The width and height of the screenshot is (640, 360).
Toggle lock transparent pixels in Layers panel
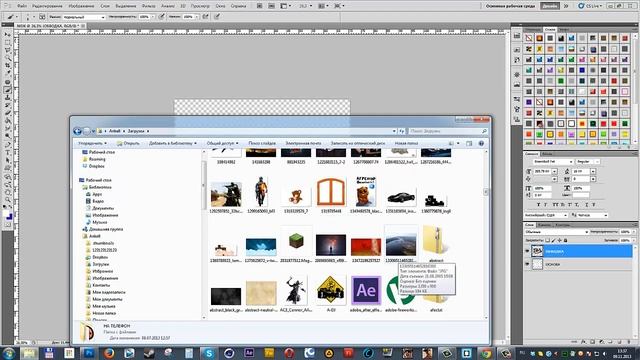pyautogui.click(x=547, y=240)
